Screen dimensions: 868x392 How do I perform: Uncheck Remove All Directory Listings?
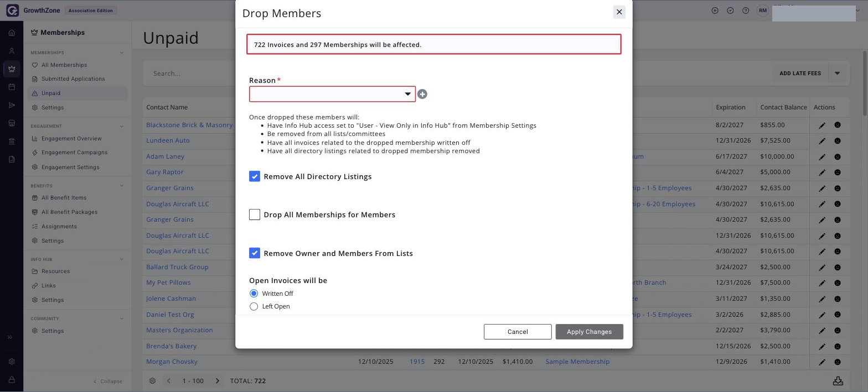point(255,176)
